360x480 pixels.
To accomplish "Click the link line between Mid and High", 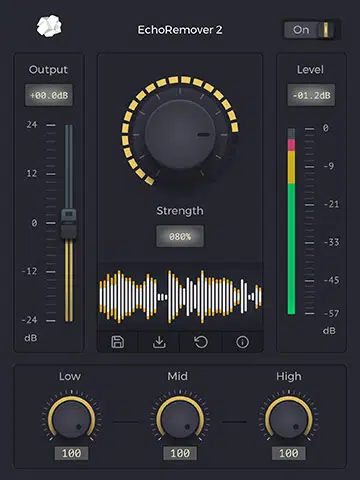I will [234, 422].
